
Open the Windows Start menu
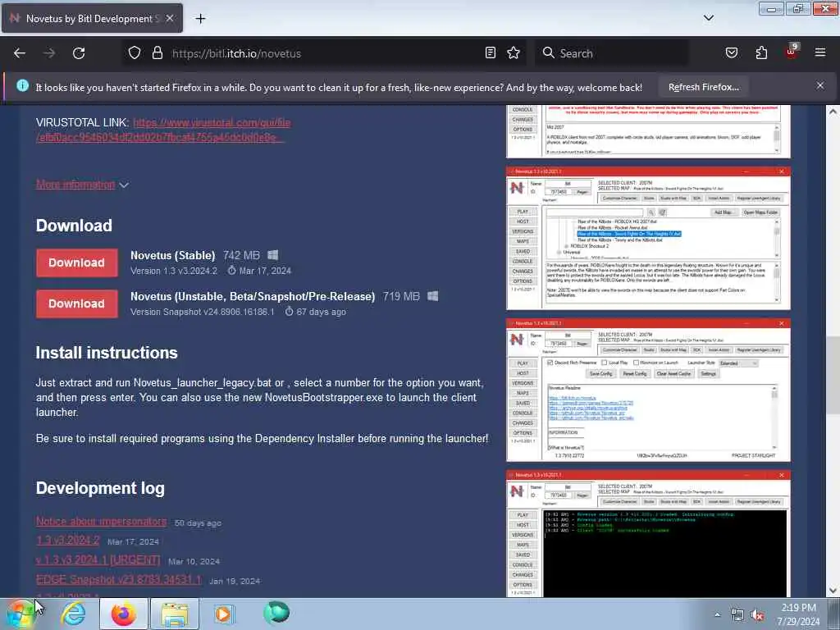pyautogui.click(x=21, y=614)
